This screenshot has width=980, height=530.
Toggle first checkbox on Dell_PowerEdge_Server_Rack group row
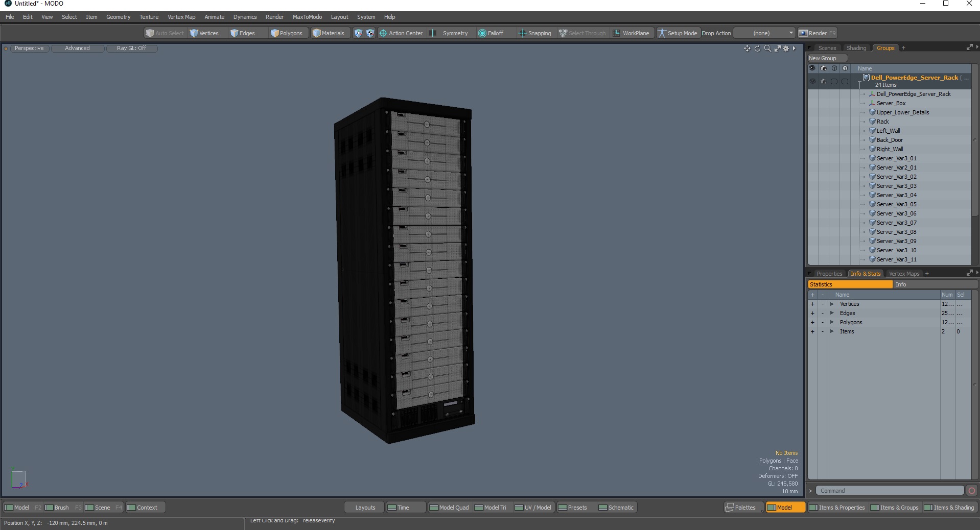point(834,81)
